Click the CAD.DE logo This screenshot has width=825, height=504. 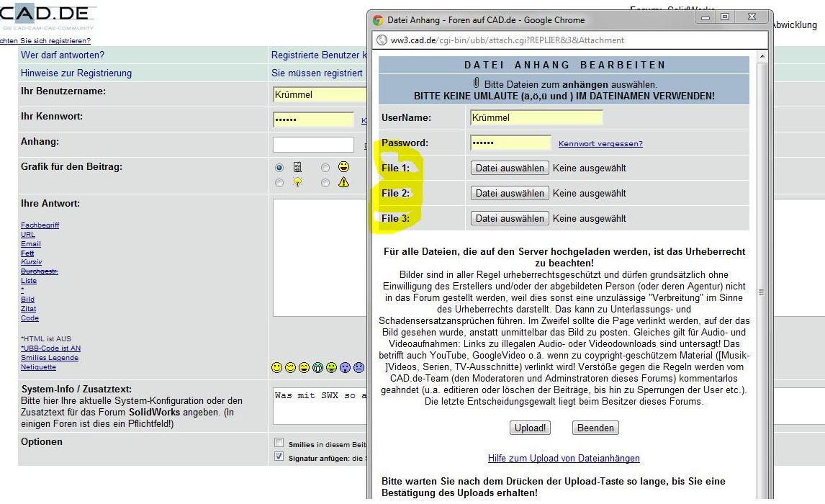[x=48, y=17]
